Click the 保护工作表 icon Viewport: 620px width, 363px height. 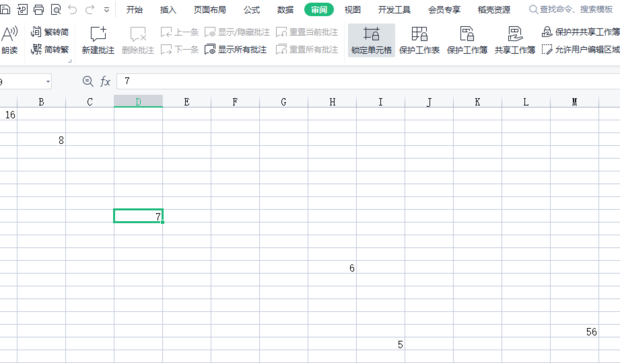point(419,40)
